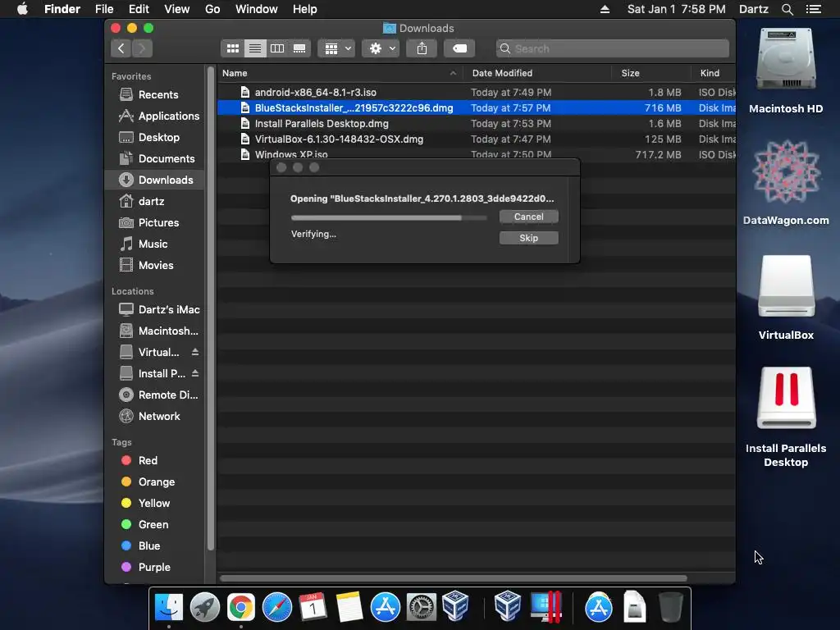Select the Yellow tag
The image size is (840, 630).
click(154, 504)
